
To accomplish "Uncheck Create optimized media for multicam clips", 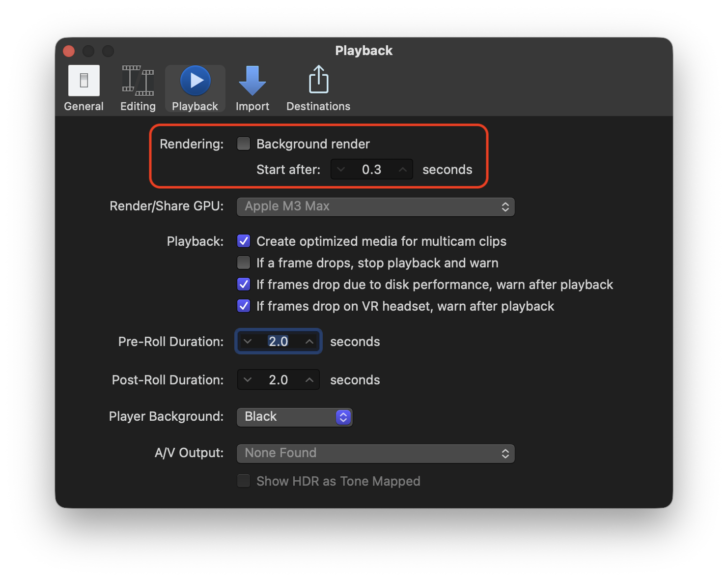I will point(244,241).
